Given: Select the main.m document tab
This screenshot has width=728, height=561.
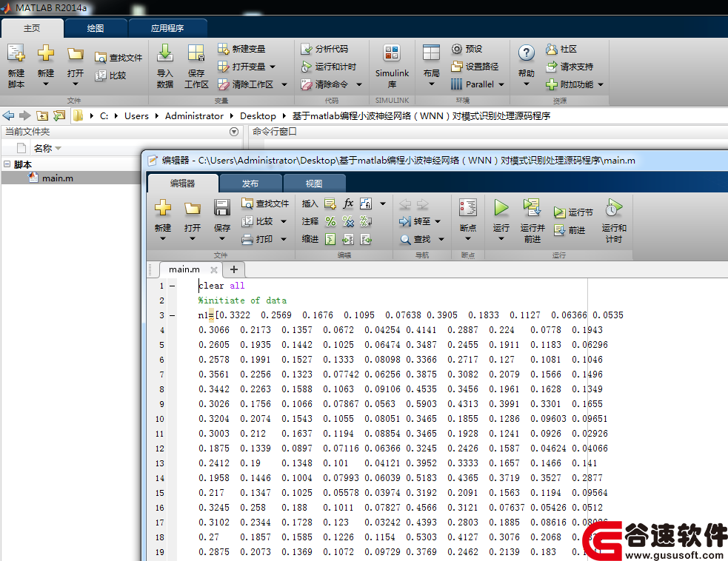Looking at the screenshot, I should click(184, 269).
